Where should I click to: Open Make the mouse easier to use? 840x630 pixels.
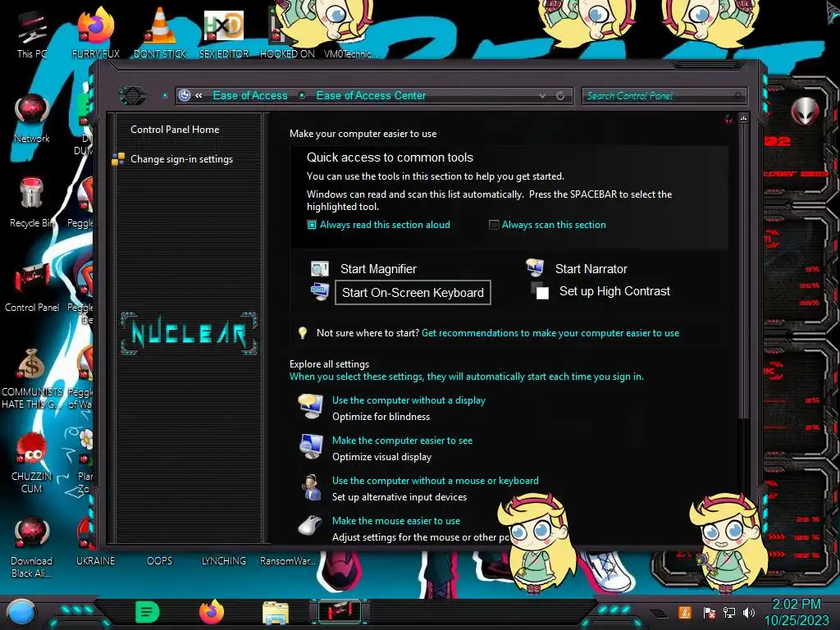[396, 521]
